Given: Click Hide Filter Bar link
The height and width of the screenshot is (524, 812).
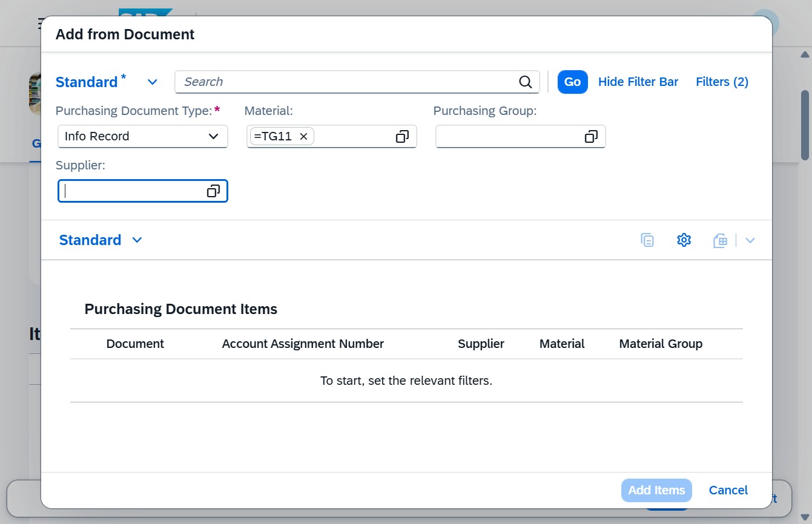Looking at the screenshot, I should (638, 82).
